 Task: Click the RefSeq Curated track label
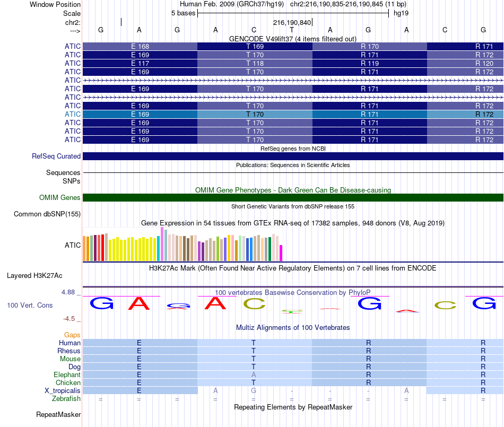click(56, 156)
